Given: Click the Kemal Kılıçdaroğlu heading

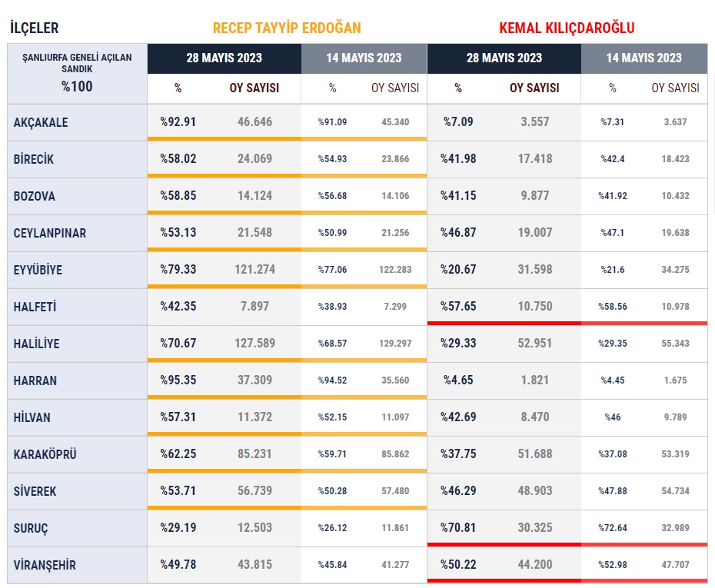Looking at the screenshot, I should [x=567, y=28].
